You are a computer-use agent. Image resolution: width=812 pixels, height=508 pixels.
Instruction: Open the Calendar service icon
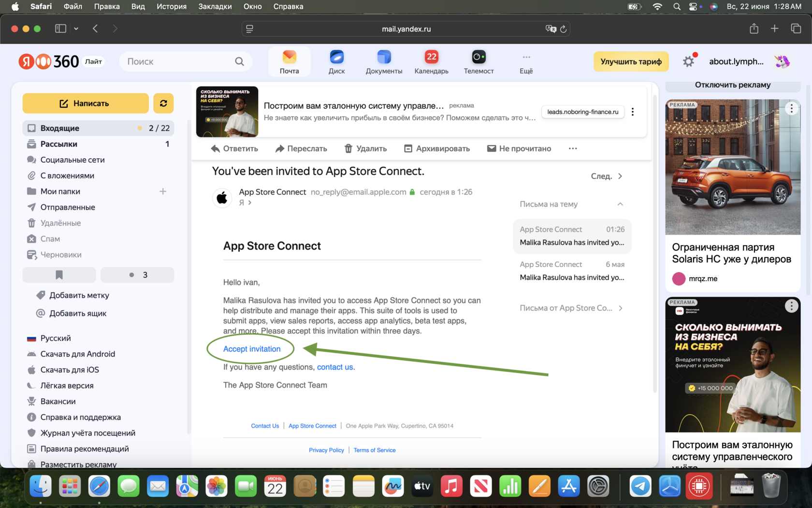click(x=431, y=62)
